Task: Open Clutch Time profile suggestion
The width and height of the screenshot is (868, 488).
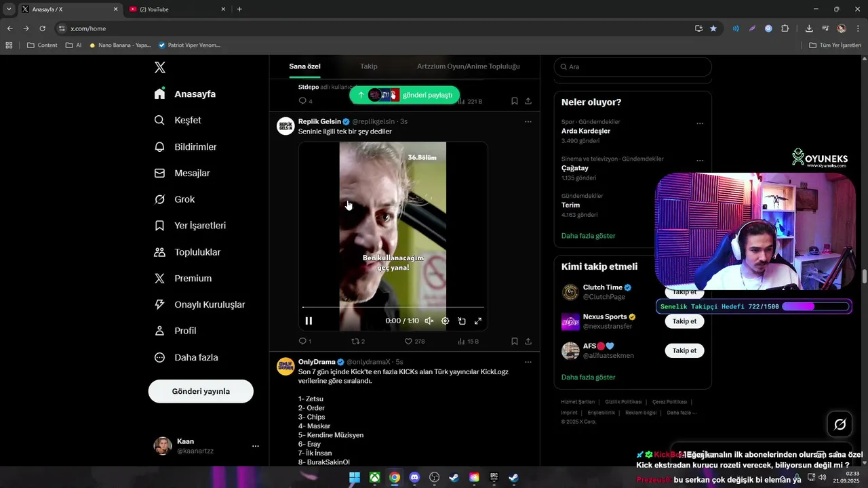Action: [x=603, y=287]
